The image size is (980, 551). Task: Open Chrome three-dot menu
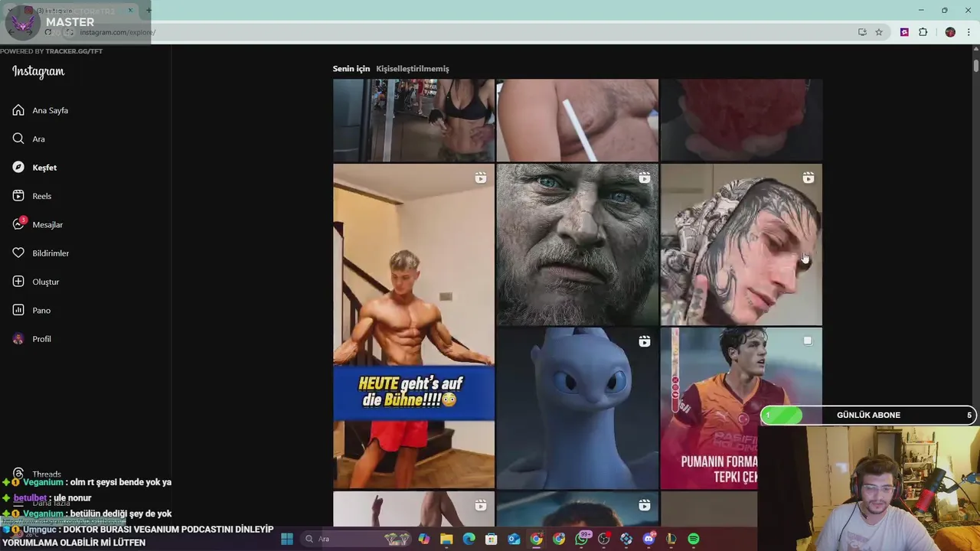point(969,32)
